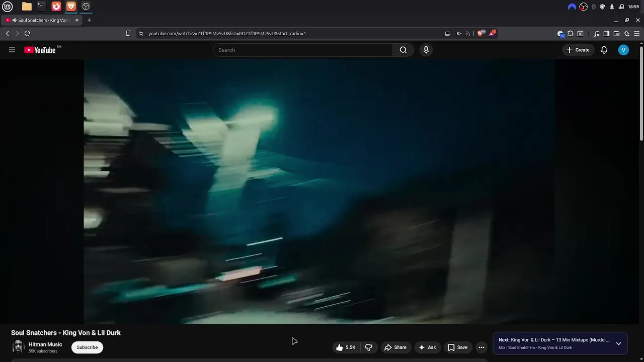The height and width of the screenshot is (362, 644).
Task: Close the Soul Snatchers tab
Action: click(77, 20)
